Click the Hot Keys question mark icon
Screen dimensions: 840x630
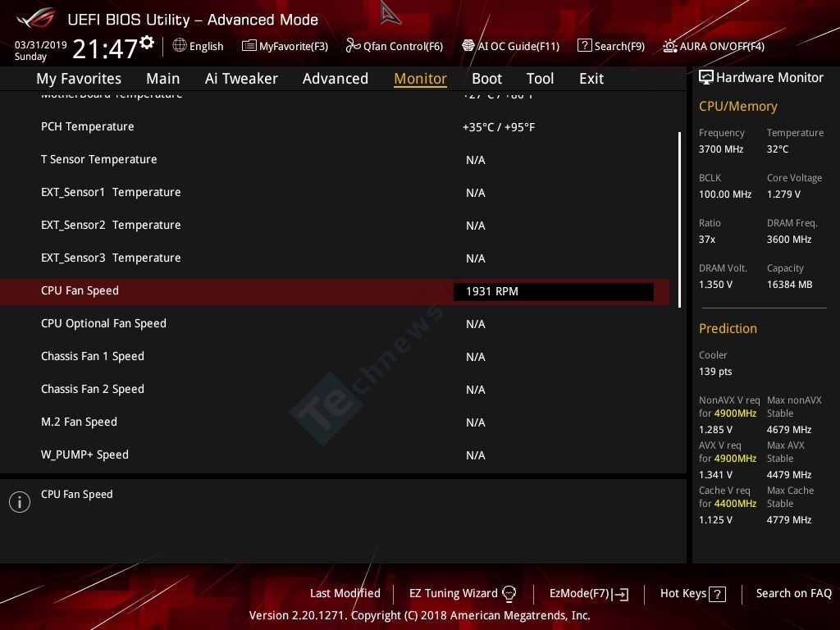click(717, 594)
